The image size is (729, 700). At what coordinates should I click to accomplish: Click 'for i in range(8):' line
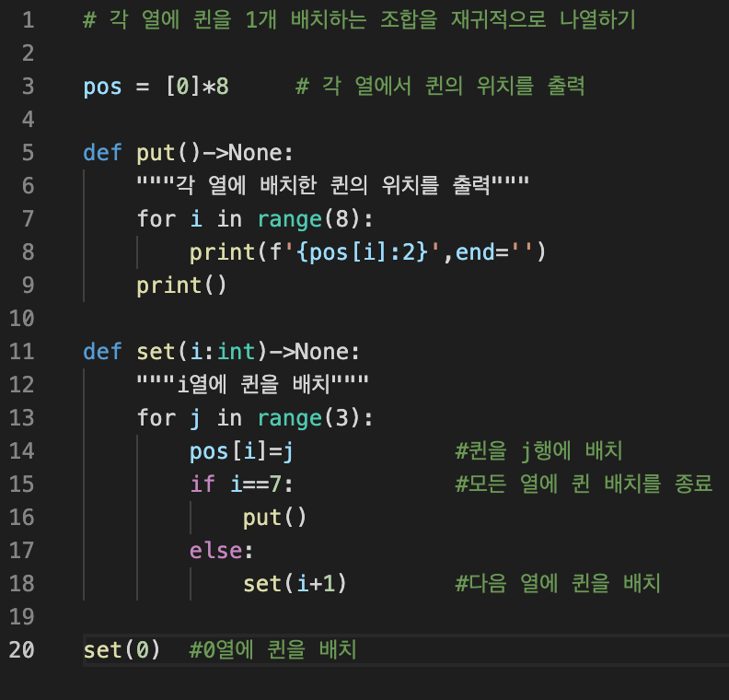click(255, 219)
